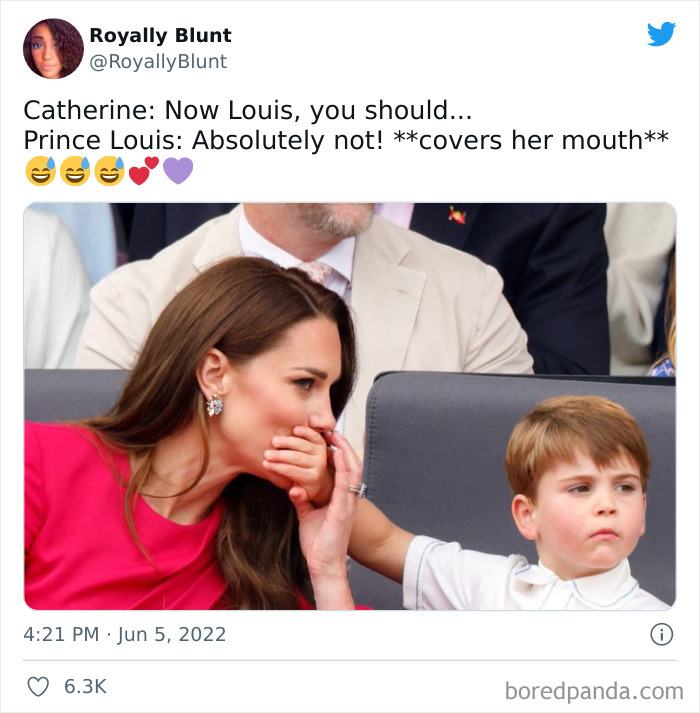
Task: Open the Royally Blunt profile avatar
Action: click(x=53, y=49)
